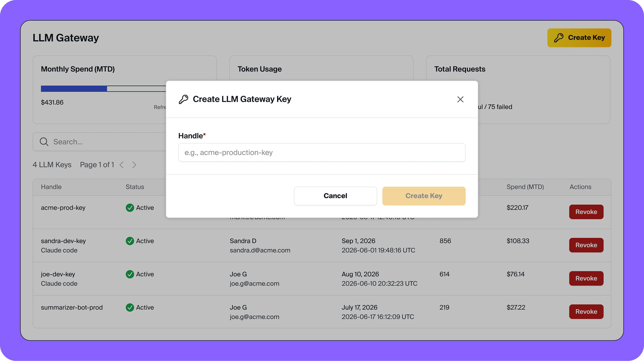Click the 4 LLM Keys count label

(52, 165)
